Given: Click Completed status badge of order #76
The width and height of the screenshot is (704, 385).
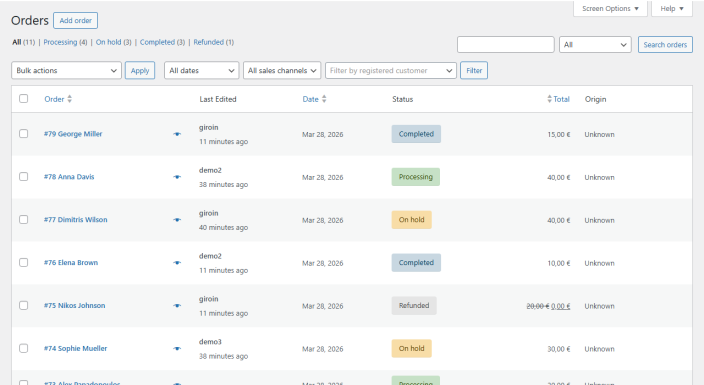Looking at the screenshot, I should coord(416,263).
